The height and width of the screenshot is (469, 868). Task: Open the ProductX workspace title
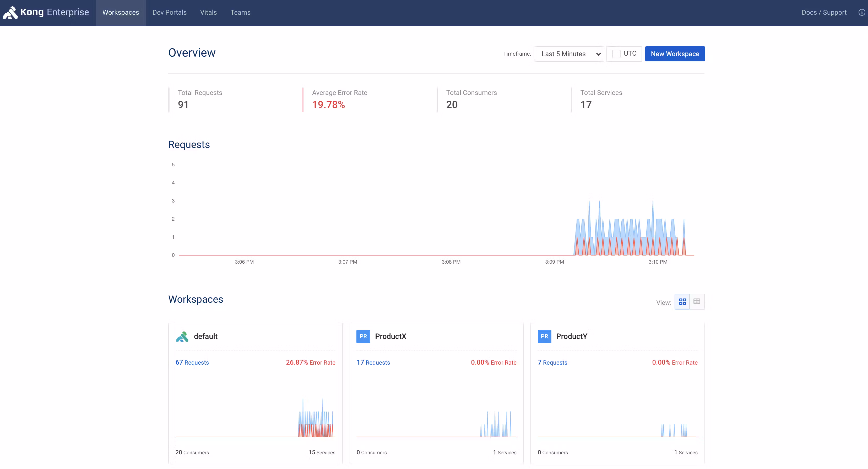coord(390,336)
